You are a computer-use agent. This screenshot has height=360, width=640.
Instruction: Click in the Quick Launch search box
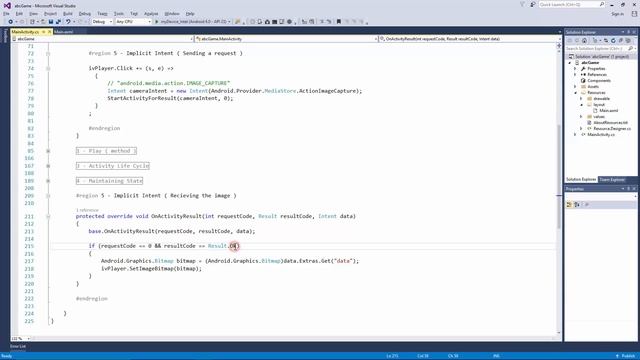(570, 4)
